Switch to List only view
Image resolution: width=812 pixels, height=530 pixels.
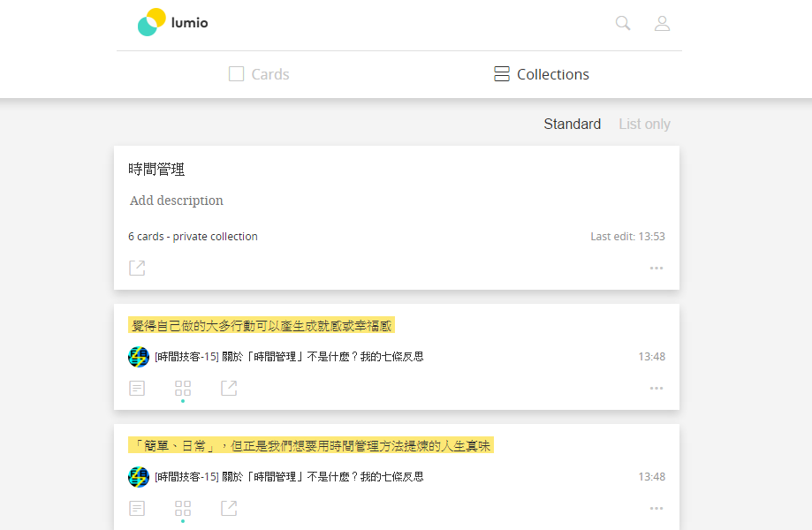click(644, 125)
